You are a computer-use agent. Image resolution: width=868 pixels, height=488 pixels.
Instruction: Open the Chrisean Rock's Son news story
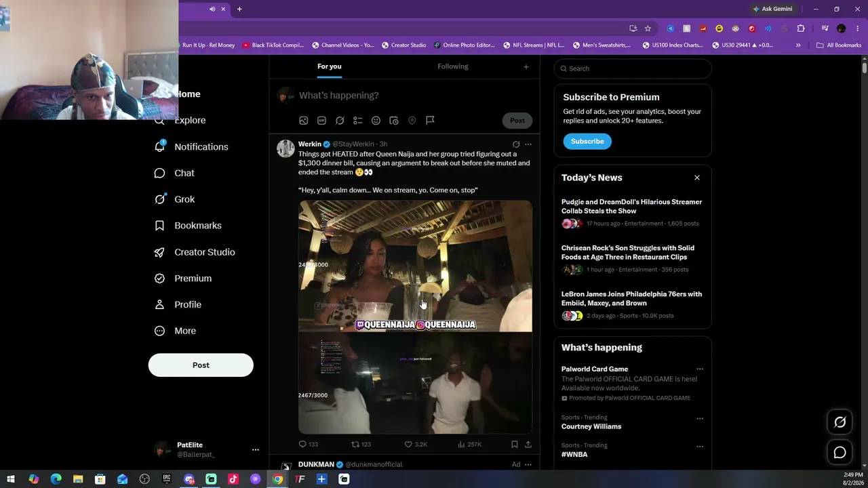click(632, 258)
